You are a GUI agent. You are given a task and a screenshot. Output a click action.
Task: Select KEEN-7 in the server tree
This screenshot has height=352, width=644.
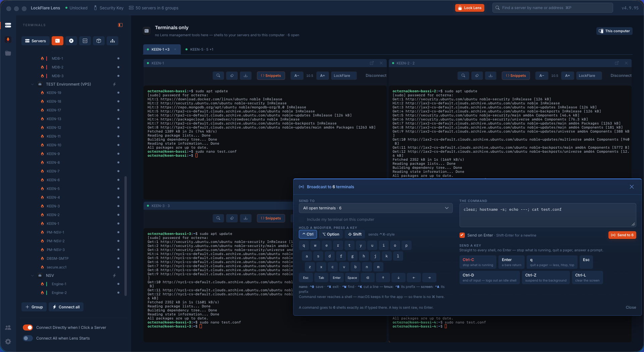53,171
